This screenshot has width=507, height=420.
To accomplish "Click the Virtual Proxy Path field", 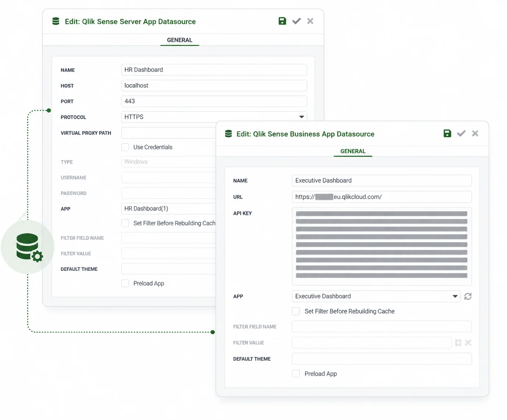I will point(169,133).
